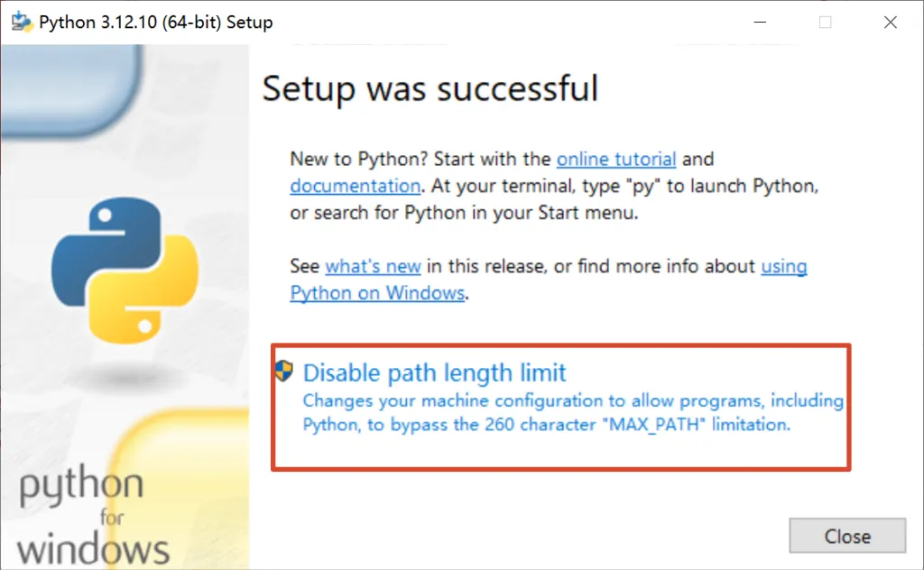Viewport: 924px width, 570px height.
Task: Click the Close button
Action: coord(847,536)
